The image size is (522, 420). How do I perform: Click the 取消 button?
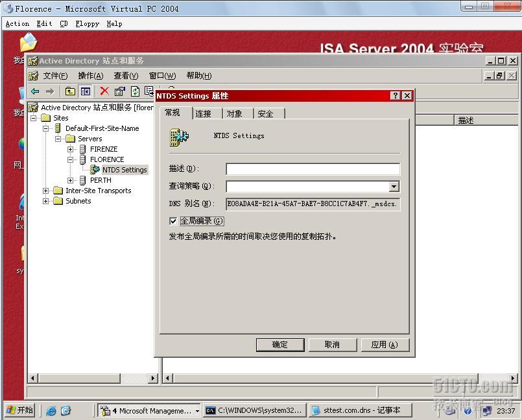tap(332, 345)
